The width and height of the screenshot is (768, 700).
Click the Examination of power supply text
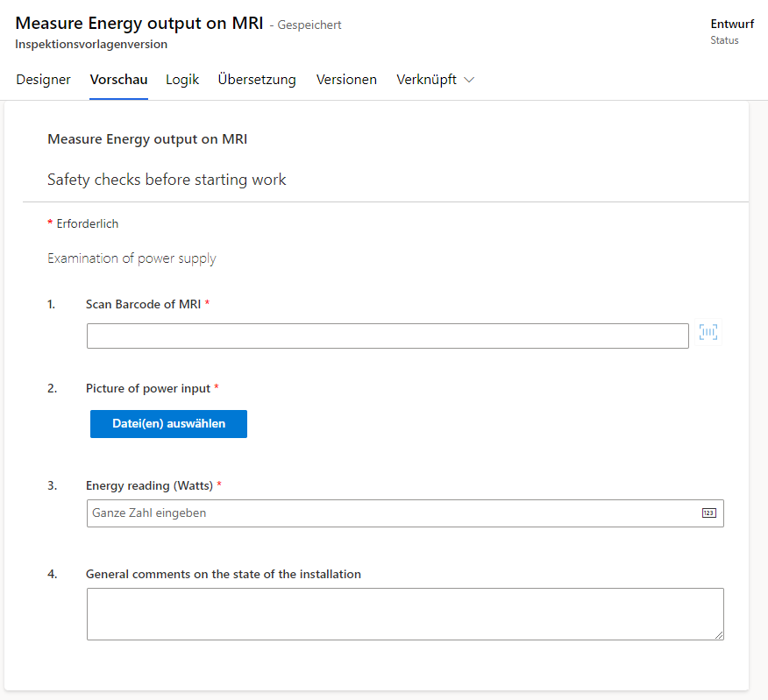pyautogui.click(x=132, y=258)
